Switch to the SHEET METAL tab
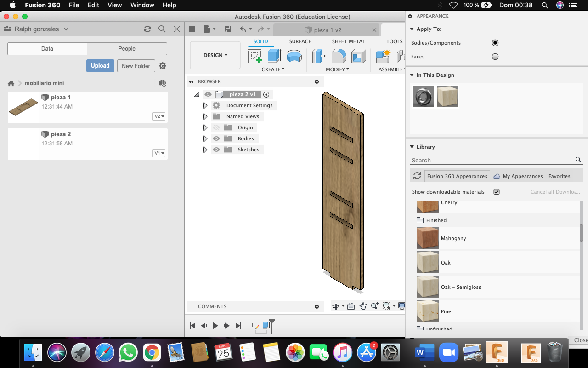Screen dimensions: 588x368 349,41
